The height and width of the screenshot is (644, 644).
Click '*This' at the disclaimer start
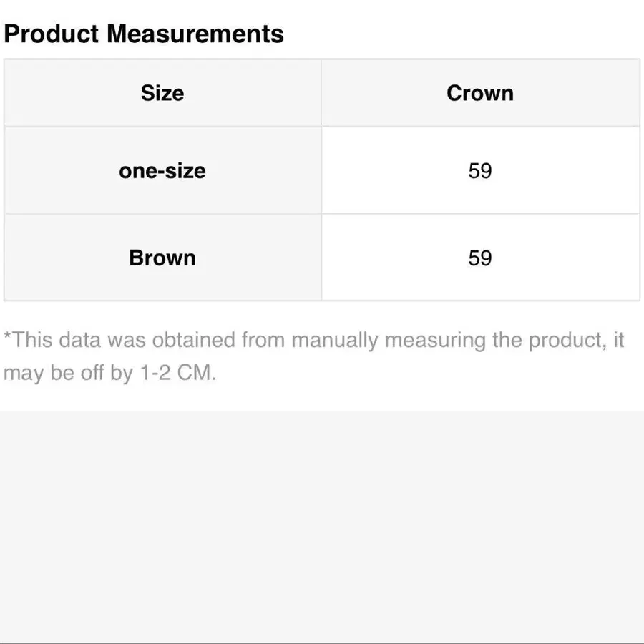click(29, 339)
